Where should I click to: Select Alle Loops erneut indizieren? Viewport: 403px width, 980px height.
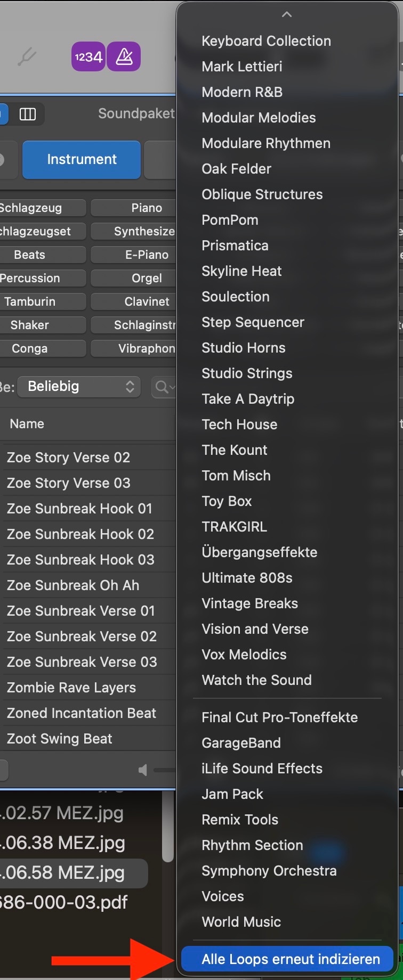[291, 959]
